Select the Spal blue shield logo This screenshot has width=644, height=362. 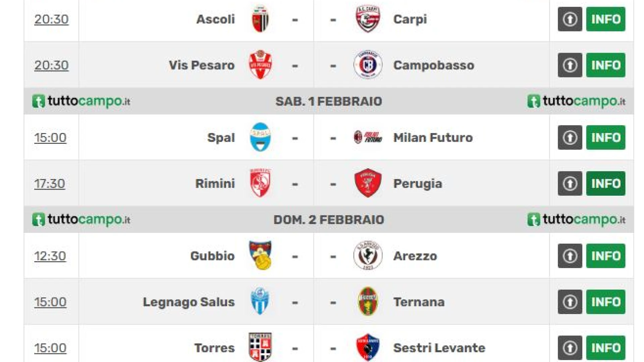coord(260,137)
